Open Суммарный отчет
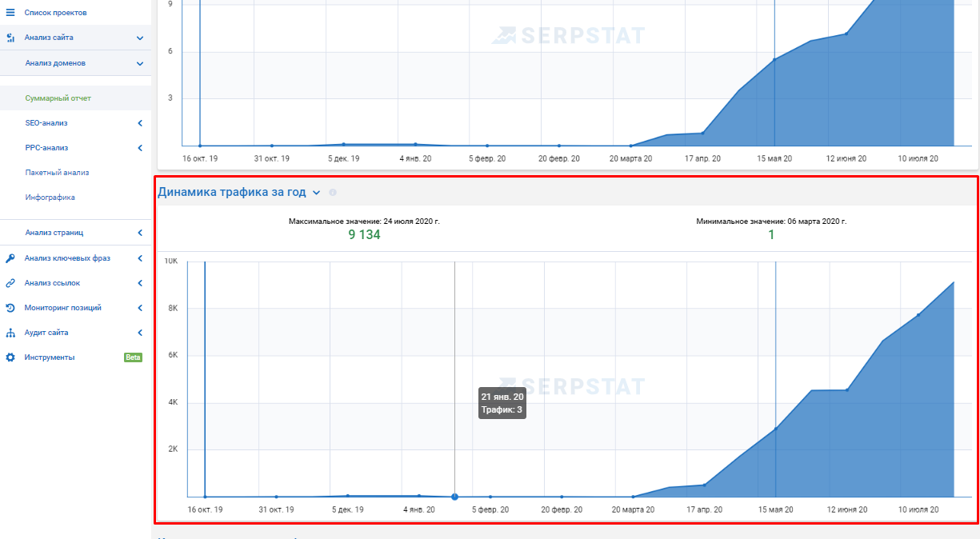The image size is (980, 539). pos(58,98)
